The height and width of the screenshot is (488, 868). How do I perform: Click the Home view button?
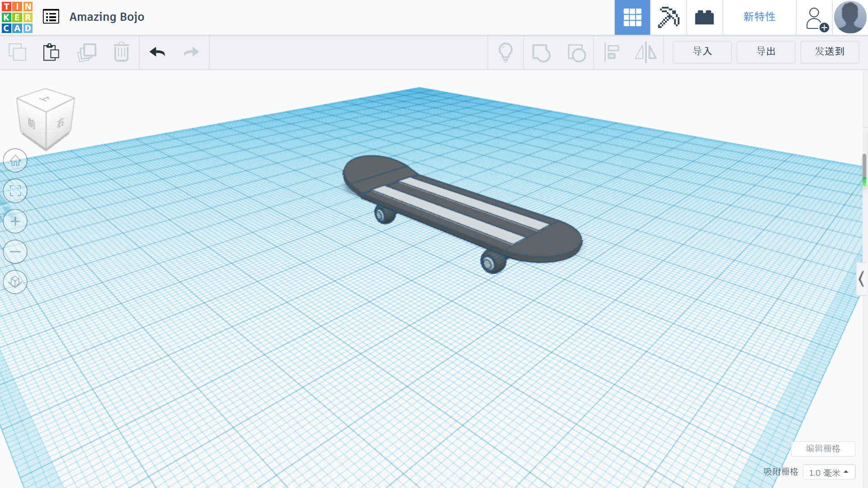coord(15,161)
